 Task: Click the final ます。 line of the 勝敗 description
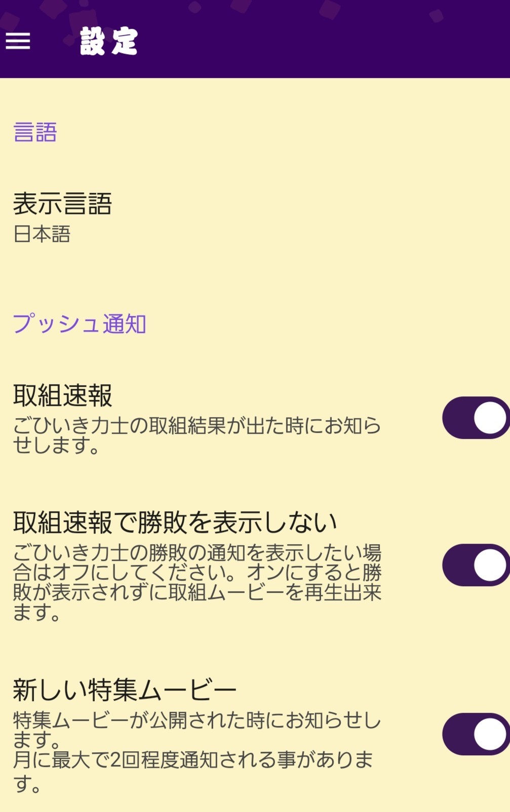tap(37, 613)
